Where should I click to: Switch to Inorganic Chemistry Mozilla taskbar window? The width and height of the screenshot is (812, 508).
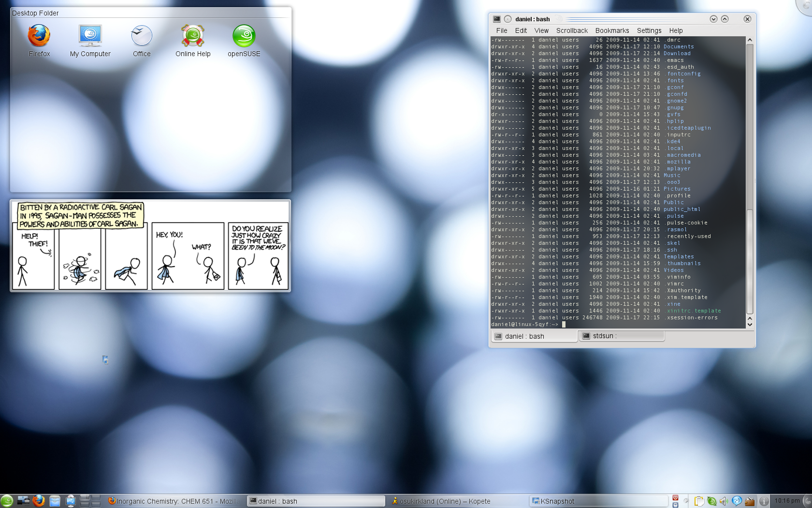tap(174, 501)
